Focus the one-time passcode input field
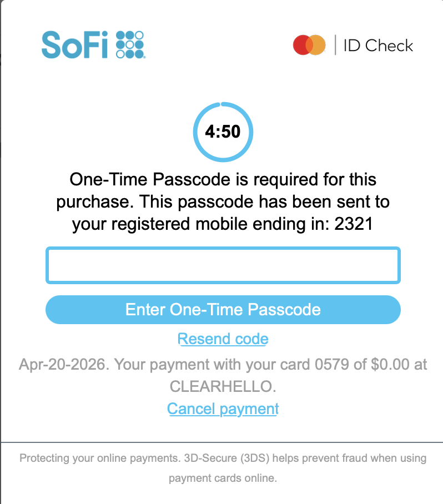 click(x=223, y=265)
